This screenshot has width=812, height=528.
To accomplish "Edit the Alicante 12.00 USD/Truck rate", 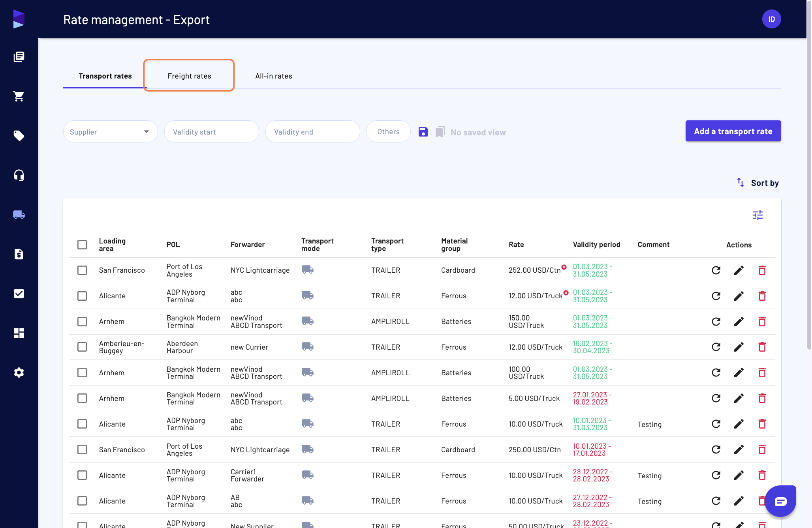I will point(739,296).
